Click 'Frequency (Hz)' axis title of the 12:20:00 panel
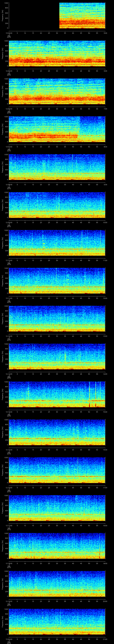Viewport: 114px width, 644px height. (x=3, y=622)
